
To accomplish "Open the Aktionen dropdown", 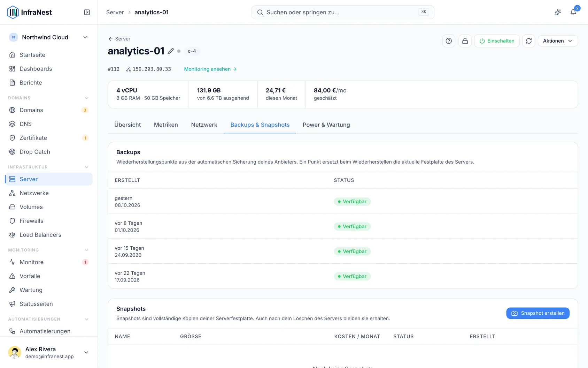I will [x=558, y=41].
